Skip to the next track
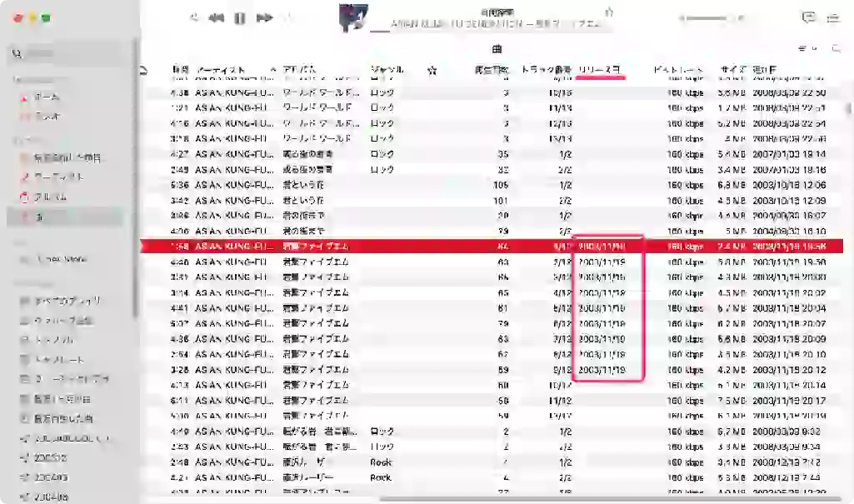Image resolution: width=854 pixels, height=504 pixels. coord(264,18)
